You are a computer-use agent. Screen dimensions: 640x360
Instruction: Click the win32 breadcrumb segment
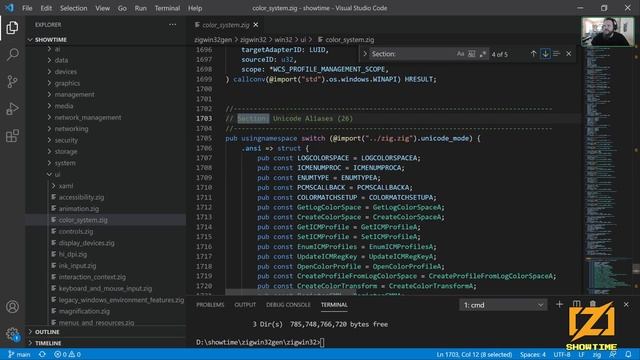coord(283,40)
